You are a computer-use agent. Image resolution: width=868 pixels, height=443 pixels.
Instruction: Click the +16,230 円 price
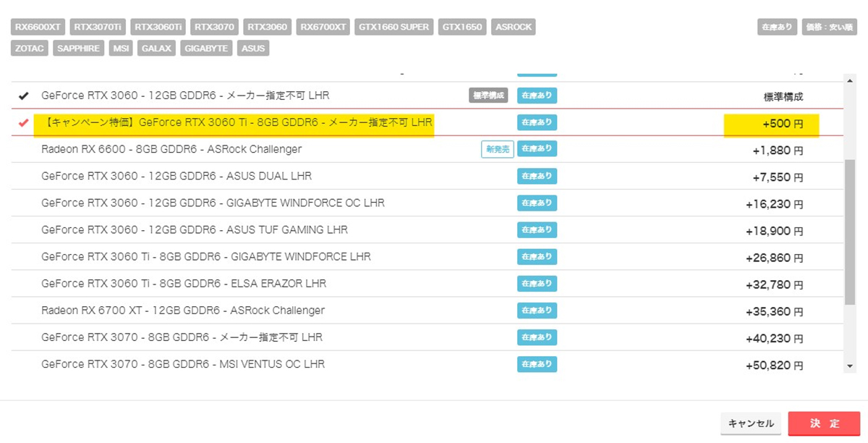pyautogui.click(x=775, y=204)
